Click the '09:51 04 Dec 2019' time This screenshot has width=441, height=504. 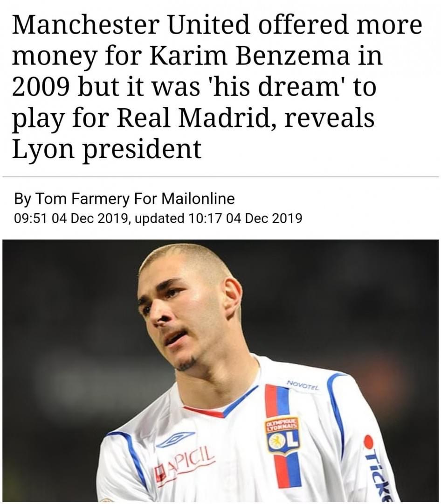(72, 218)
